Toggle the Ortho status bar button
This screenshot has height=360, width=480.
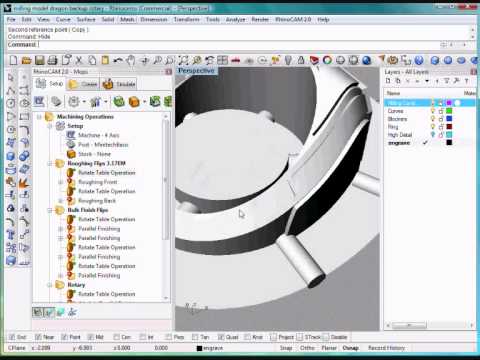(307, 348)
